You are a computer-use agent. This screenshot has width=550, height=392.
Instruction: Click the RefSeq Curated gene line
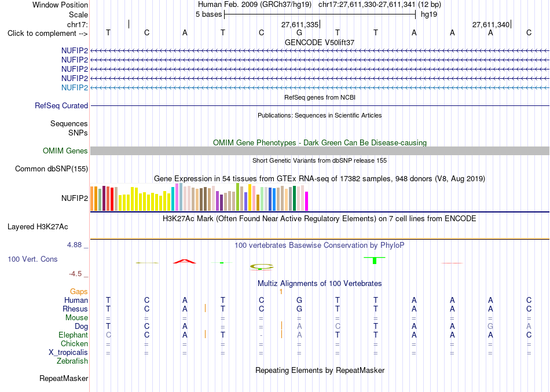pyautogui.click(x=320, y=105)
